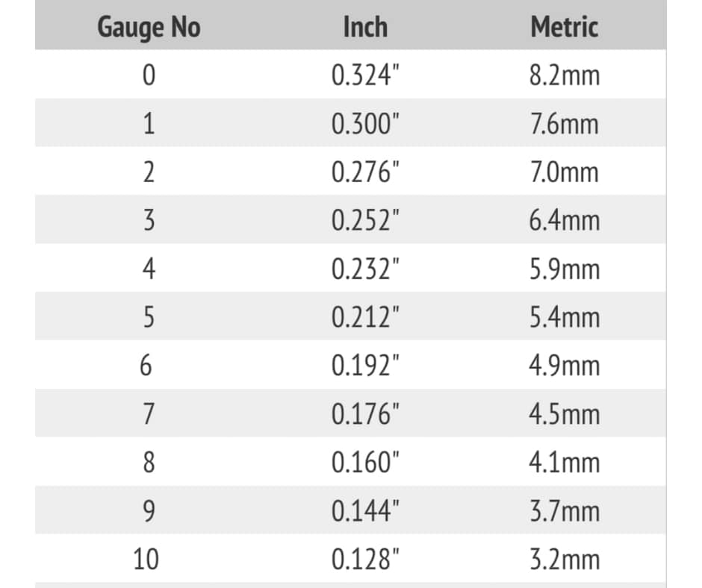The image size is (702, 588).
Task: Click the 0.128" inch cell
Action: pos(365,559)
